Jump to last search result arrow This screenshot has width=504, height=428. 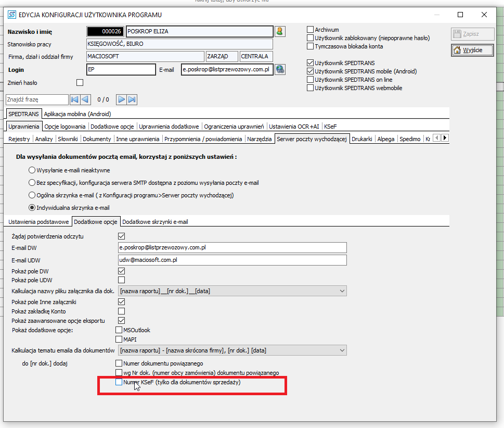click(132, 99)
